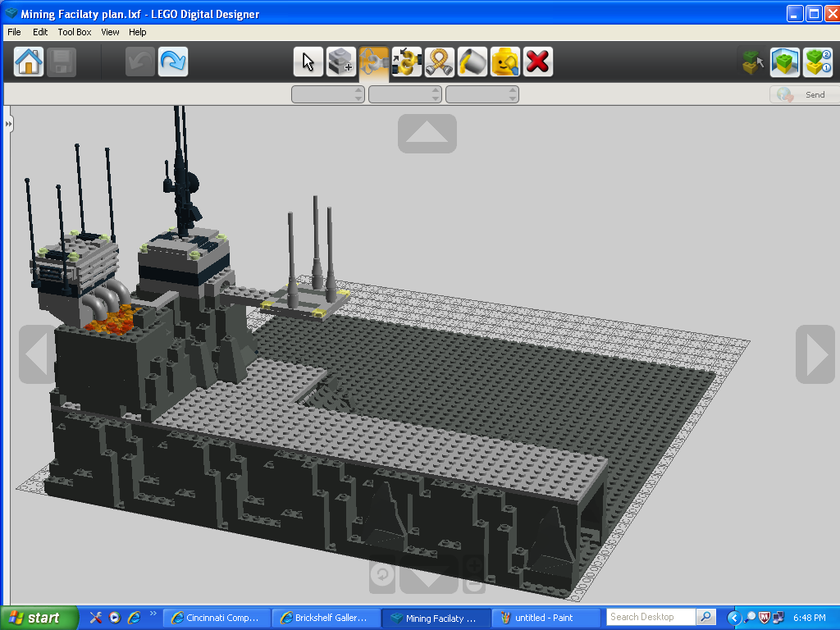
Task: Click the Search Desktop field in the taskbar
Action: (651, 617)
